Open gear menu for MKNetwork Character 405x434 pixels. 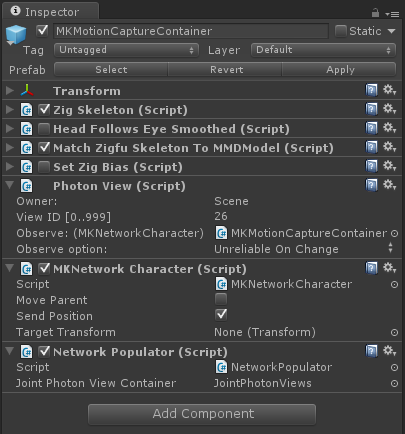[x=389, y=268]
